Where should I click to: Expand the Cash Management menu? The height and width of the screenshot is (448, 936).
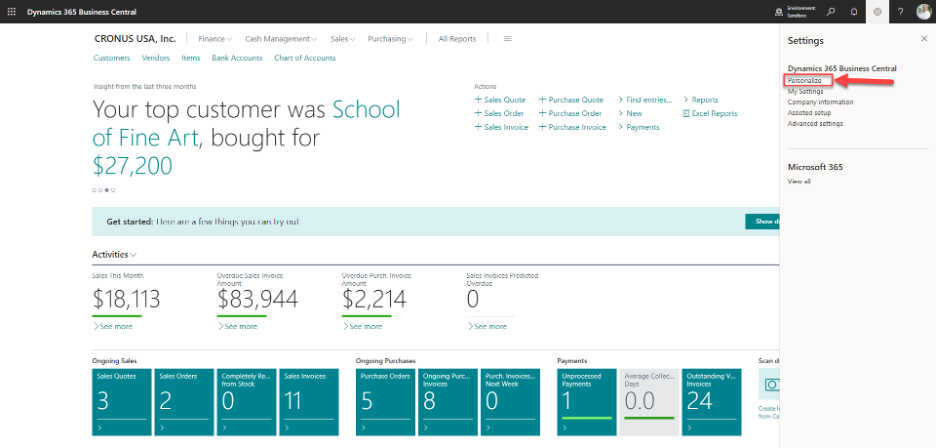[x=281, y=39]
